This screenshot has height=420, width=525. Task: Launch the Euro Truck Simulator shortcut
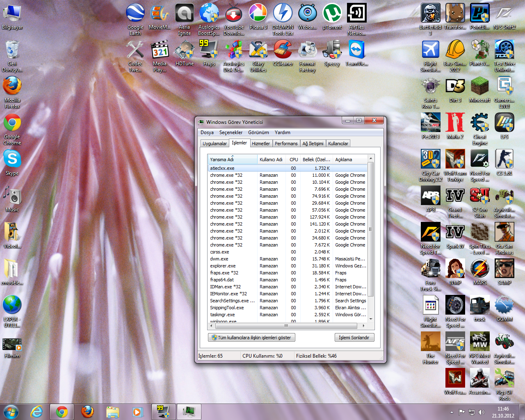coord(430,275)
